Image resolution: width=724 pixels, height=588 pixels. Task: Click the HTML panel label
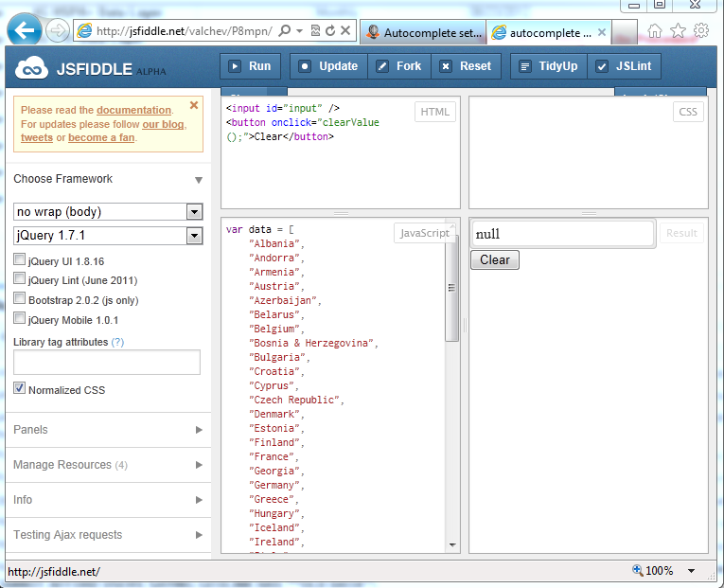pyautogui.click(x=435, y=112)
